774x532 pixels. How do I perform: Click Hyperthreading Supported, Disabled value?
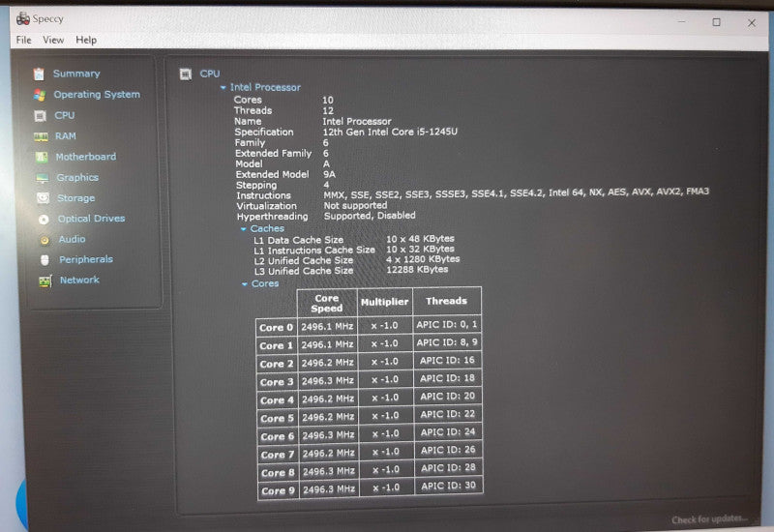pos(370,216)
